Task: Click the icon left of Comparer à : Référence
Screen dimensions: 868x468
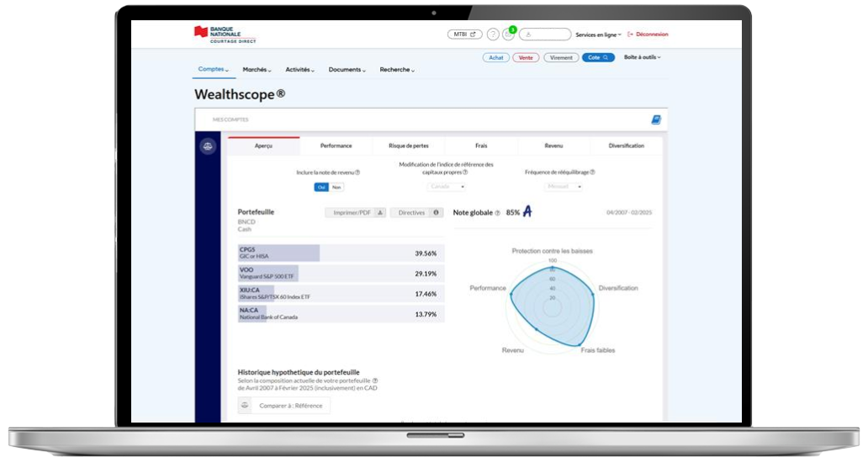Action: tap(245, 406)
